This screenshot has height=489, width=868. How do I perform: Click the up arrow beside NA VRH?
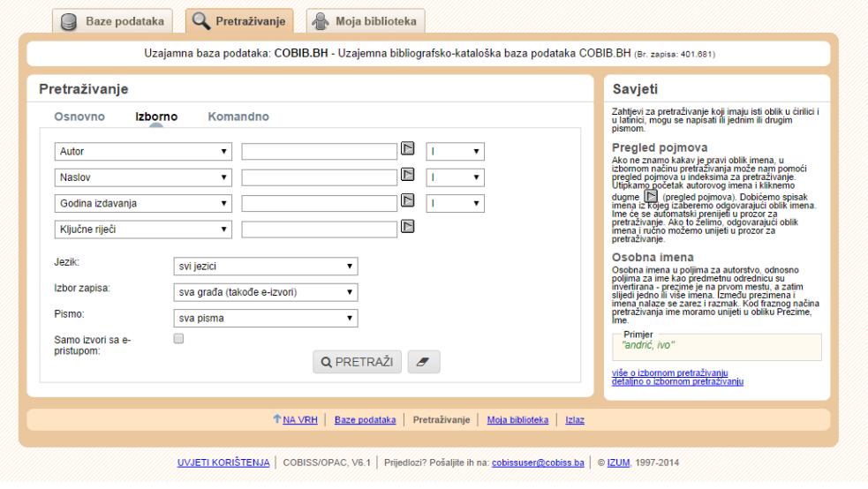click(276, 418)
